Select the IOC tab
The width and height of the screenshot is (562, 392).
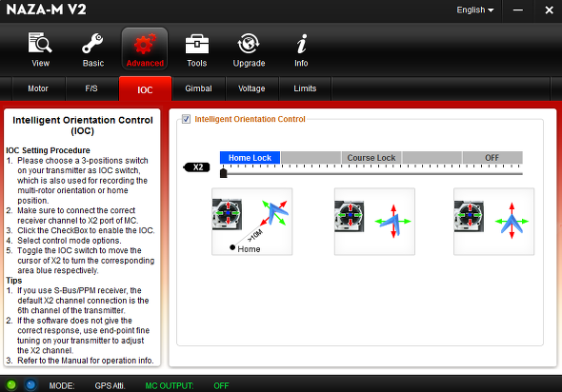click(x=145, y=89)
